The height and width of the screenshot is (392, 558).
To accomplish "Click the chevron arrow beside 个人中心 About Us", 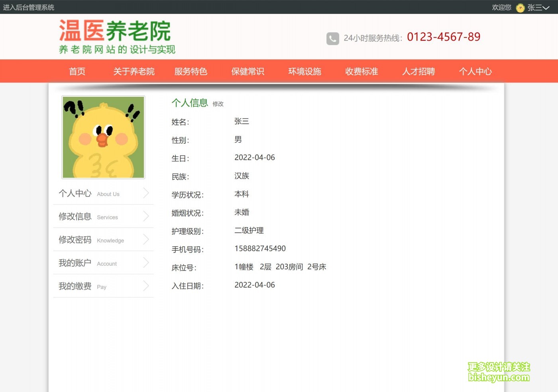I will click(x=146, y=193).
